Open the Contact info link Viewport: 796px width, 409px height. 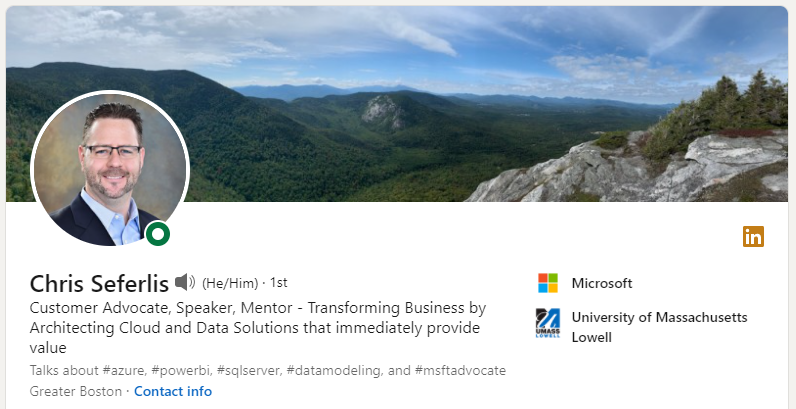coord(173,391)
